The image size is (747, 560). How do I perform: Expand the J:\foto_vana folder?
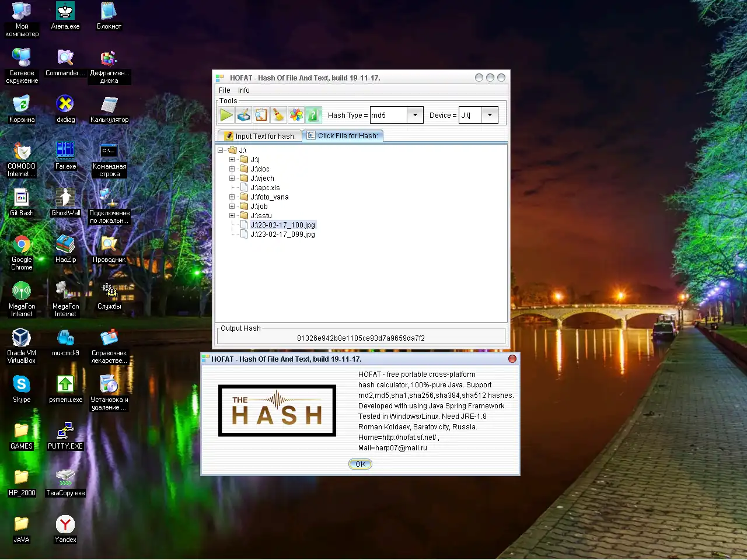coord(232,197)
